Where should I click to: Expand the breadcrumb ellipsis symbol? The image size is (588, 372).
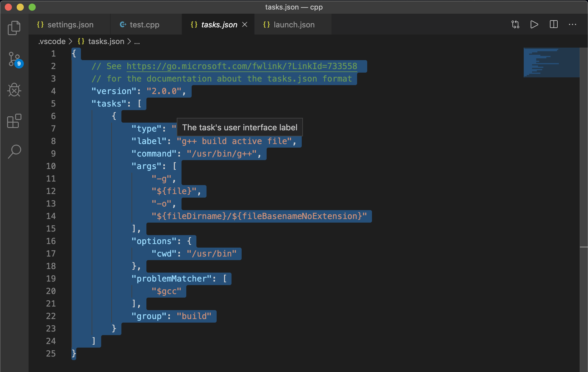[x=137, y=41]
